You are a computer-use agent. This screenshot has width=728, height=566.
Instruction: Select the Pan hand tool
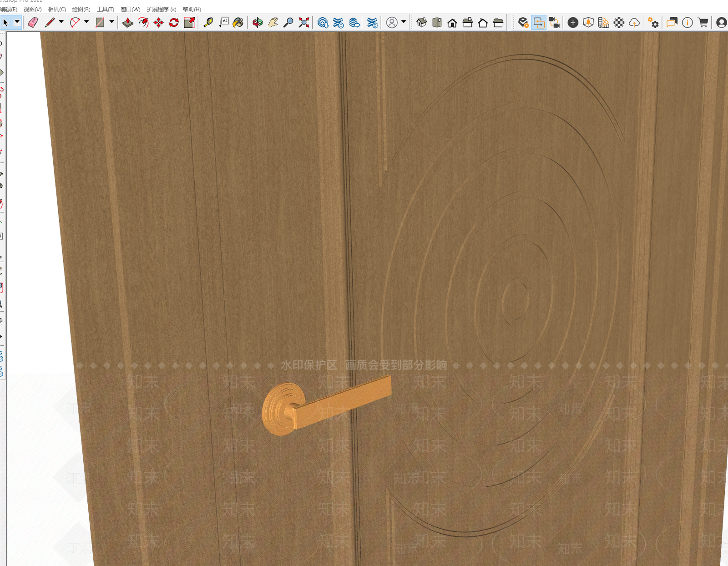coord(273,22)
